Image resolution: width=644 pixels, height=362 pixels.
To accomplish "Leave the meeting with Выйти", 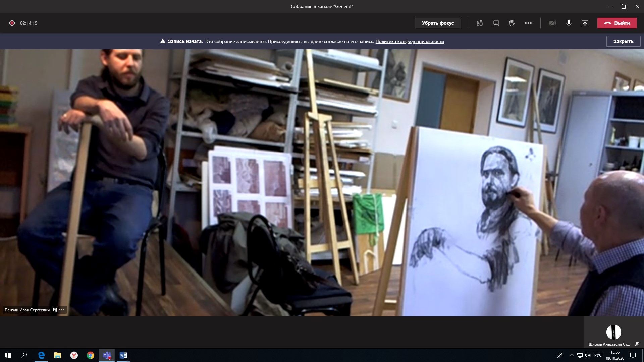I will click(617, 23).
